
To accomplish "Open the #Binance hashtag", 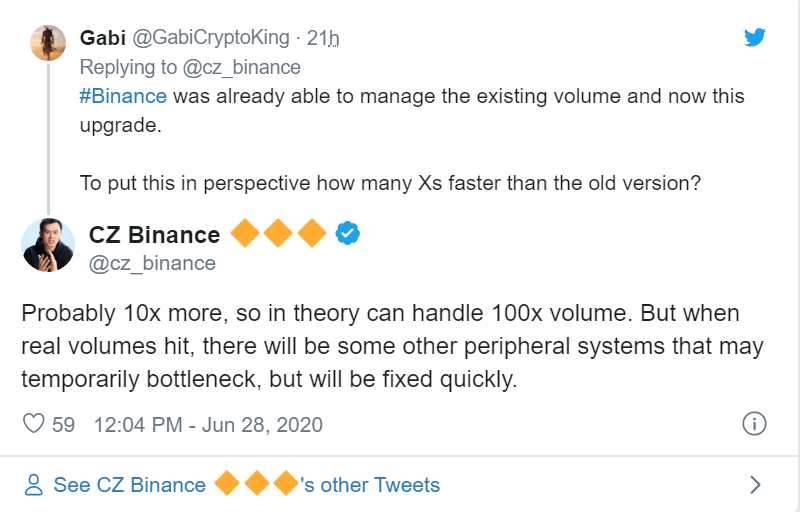I will click(121, 97).
